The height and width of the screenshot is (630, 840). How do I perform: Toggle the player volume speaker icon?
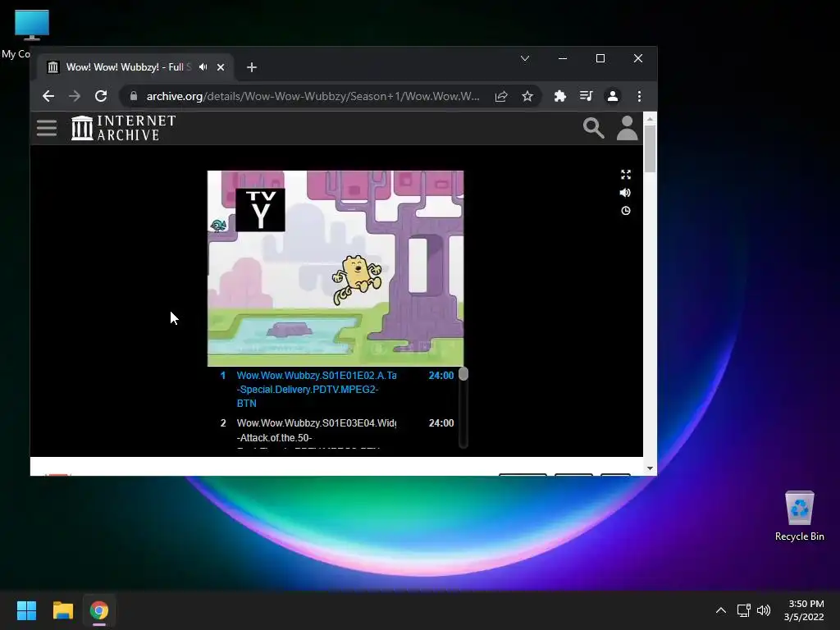click(x=625, y=193)
